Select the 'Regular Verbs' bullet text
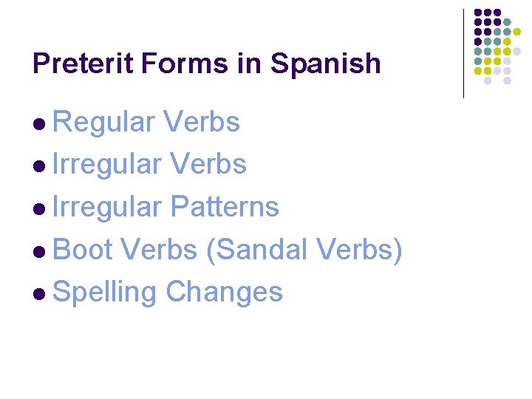Viewport: 532px width, 399px height. coord(146,122)
